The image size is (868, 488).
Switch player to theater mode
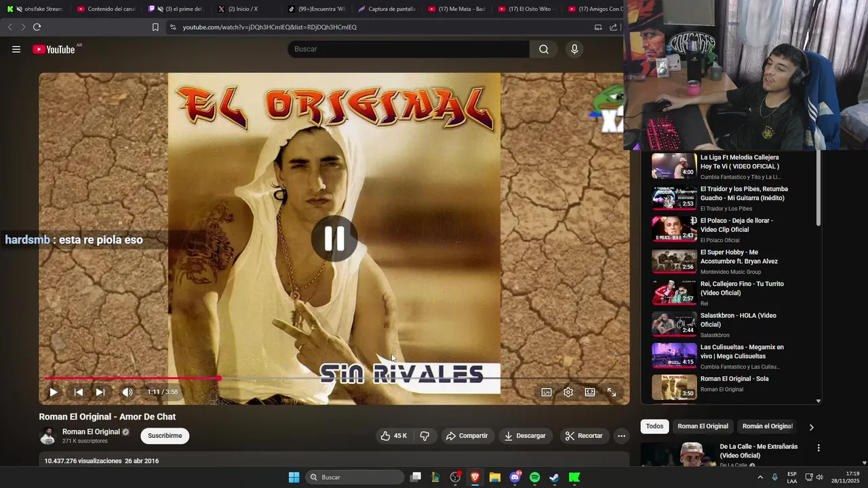coord(590,392)
